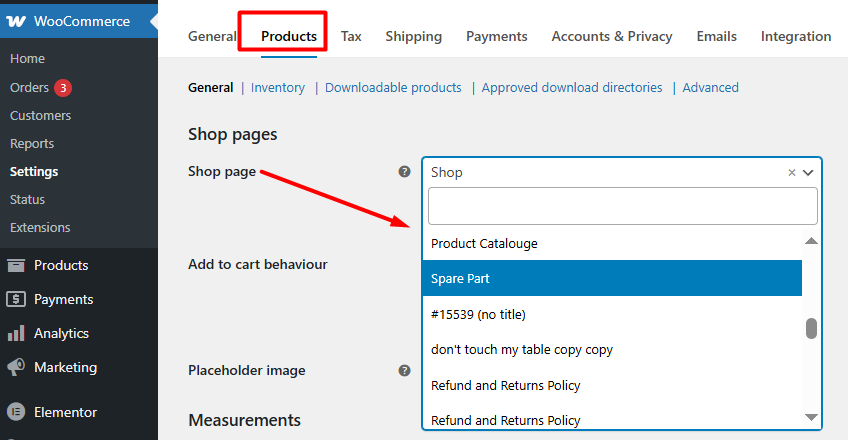Click the red Orders count badge showing 3
Screen dimensions: 848x440
tap(63, 88)
